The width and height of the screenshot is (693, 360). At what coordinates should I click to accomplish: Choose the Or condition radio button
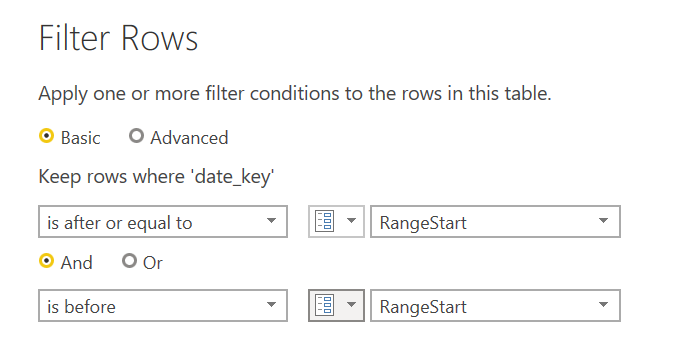coord(129,261)
